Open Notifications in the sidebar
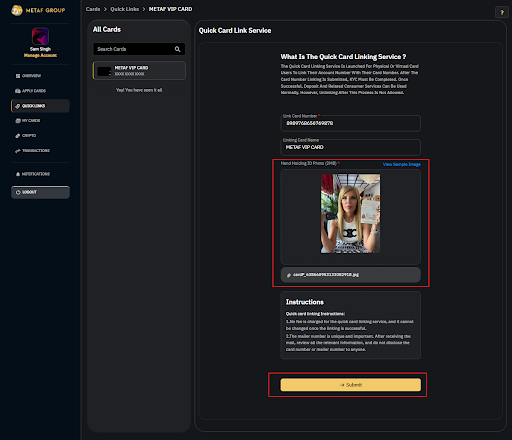The image size is (512, 440). [x=33, y=174]
